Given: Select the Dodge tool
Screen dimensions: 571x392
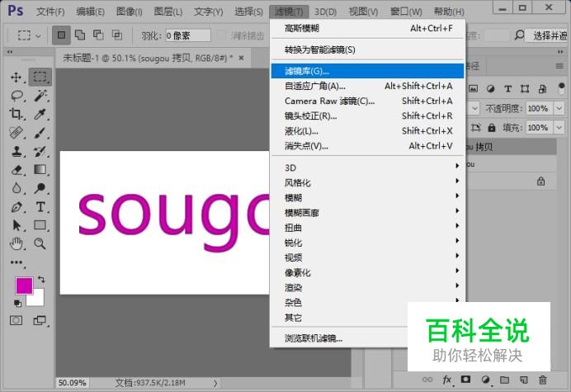Looking at the screenshot, I should point(40,188).
